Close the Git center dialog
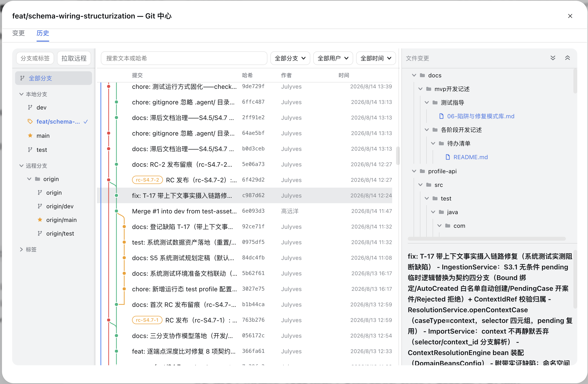This screenshot has width=588, height=384. [x=570, y=16]
